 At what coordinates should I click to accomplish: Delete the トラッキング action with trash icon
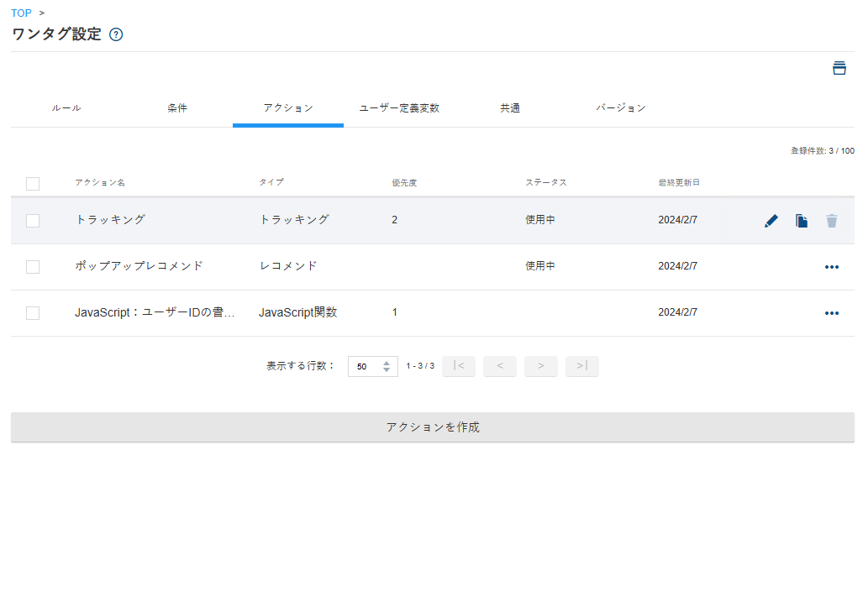(832, 221)
